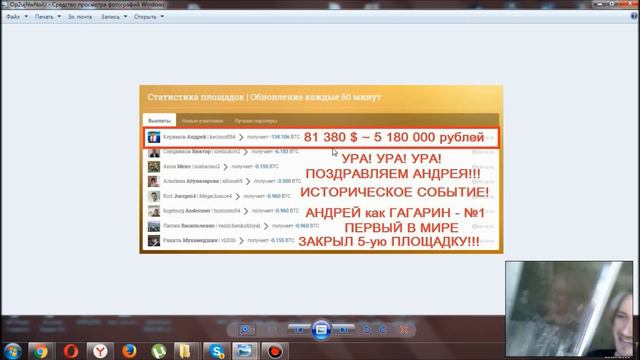Open uTorrent from taskbar
The width and height of the screenshot is (640, 360).
pos(158,351)
